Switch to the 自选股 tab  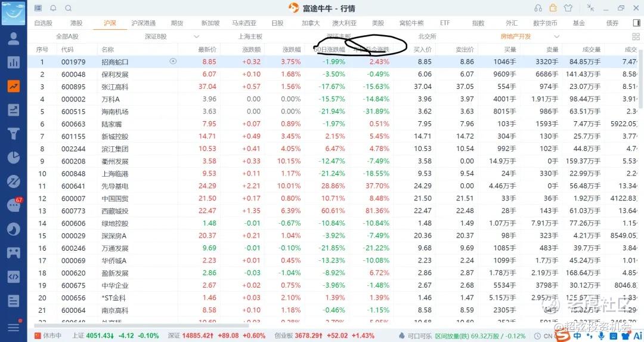[43, 23]
